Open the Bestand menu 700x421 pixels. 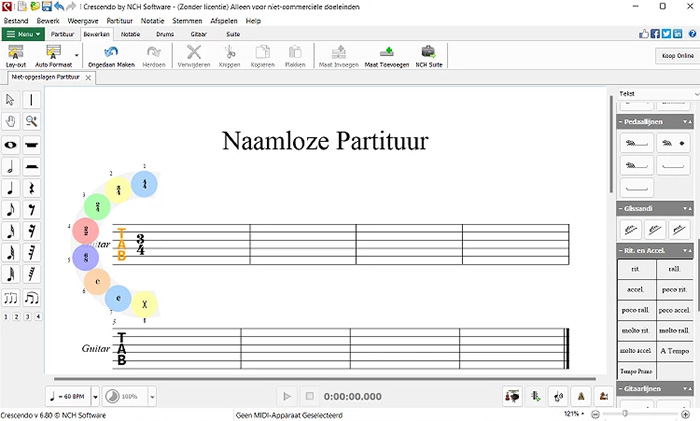[16, 21]
